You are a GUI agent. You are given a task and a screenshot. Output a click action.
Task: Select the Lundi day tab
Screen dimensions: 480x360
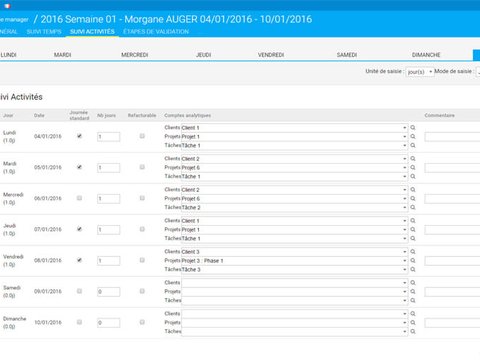(x=8, y=55)
